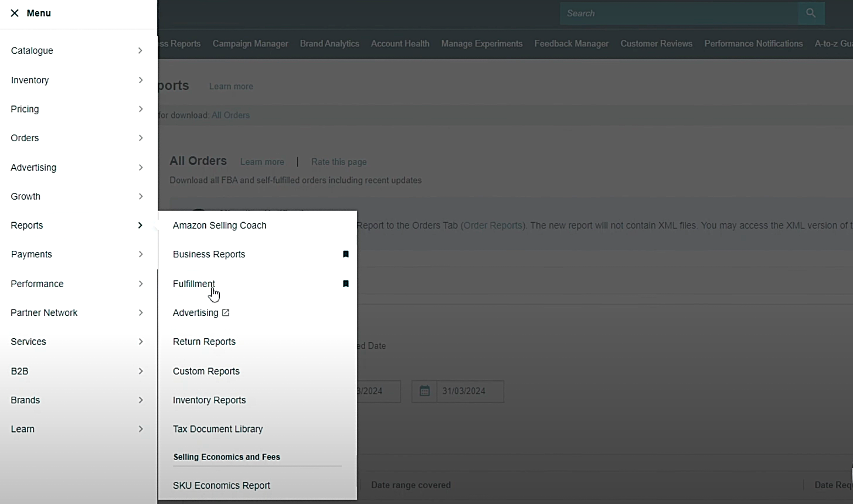This screenshot has height=504, width=853.
Task: Click the Rate this page link
Action: tap(339, 162)
